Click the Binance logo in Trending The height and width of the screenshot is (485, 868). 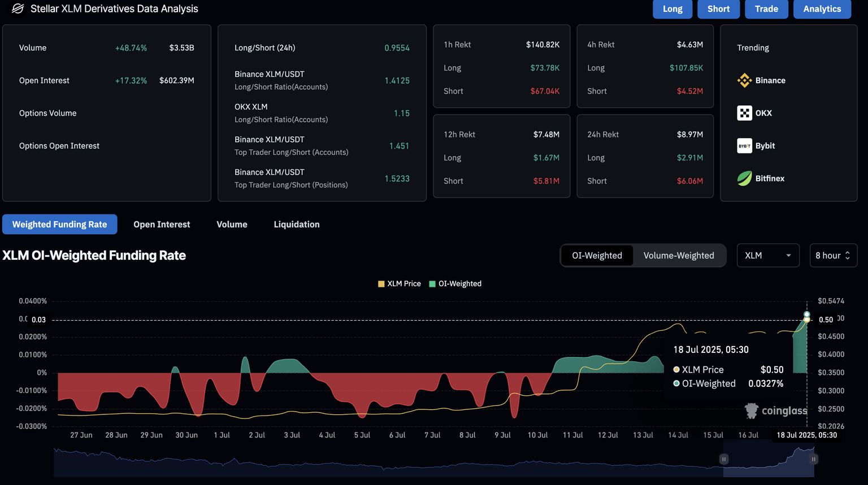744,81
